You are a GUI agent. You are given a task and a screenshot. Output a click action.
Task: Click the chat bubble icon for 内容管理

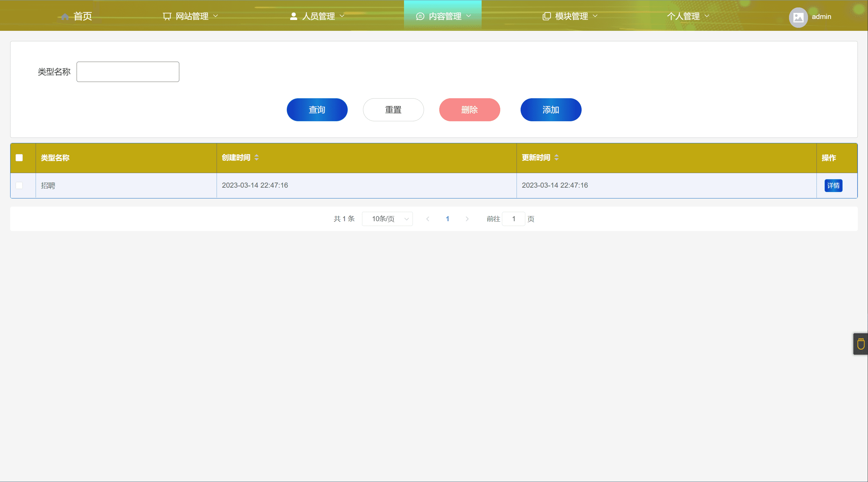420,16
